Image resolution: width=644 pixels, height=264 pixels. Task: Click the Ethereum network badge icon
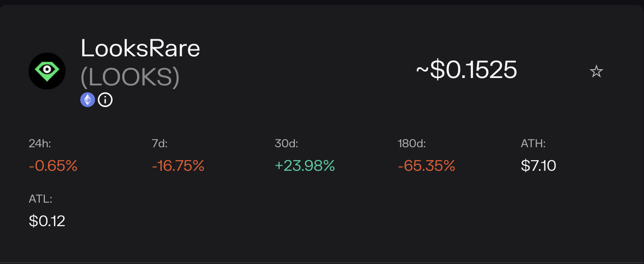pos(88,100)
